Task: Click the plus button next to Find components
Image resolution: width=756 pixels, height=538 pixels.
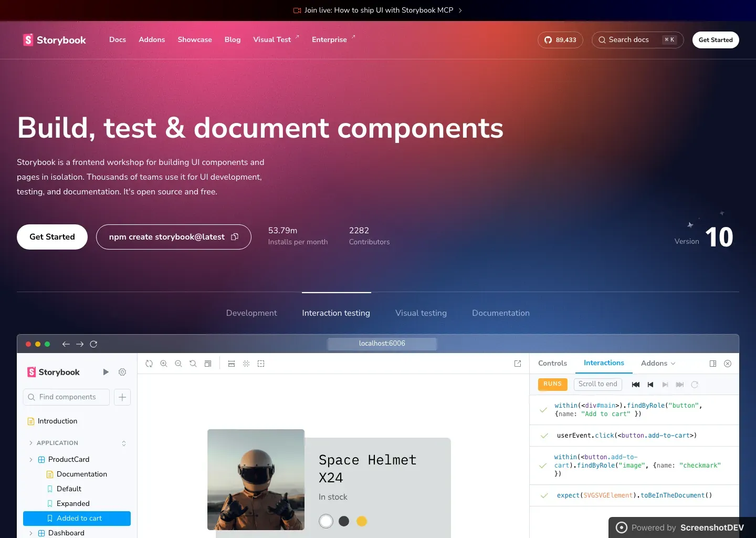Action: tap(122, 397)
